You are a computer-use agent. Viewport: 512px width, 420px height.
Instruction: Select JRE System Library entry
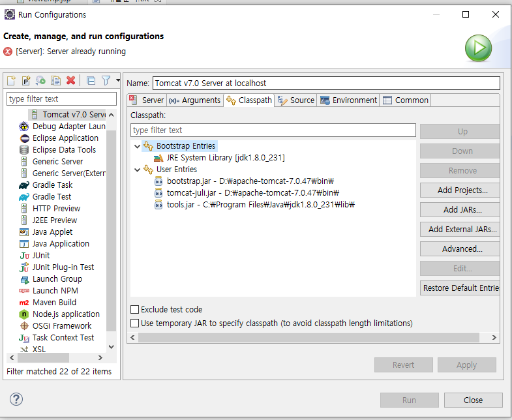219,158
